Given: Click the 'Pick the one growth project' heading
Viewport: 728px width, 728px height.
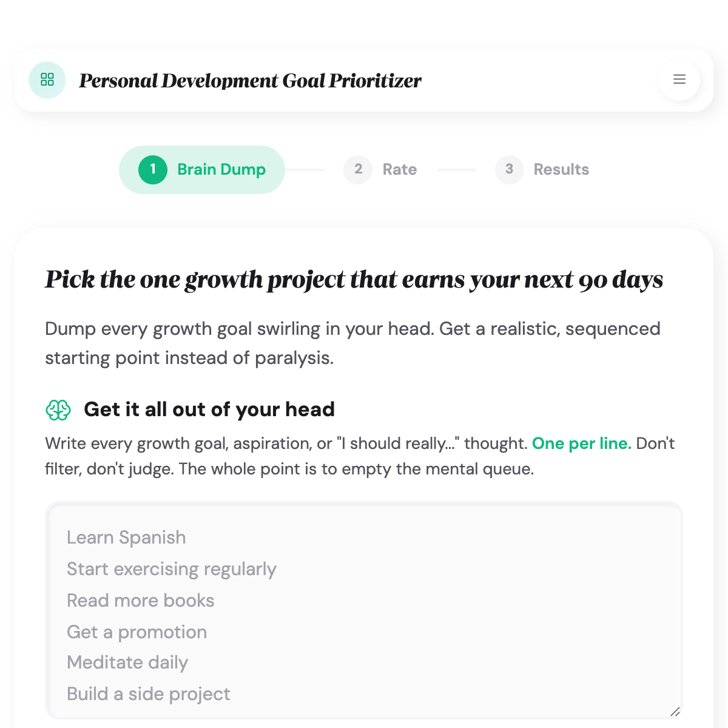Looking at the screenshot, I should tap(354, 280).
